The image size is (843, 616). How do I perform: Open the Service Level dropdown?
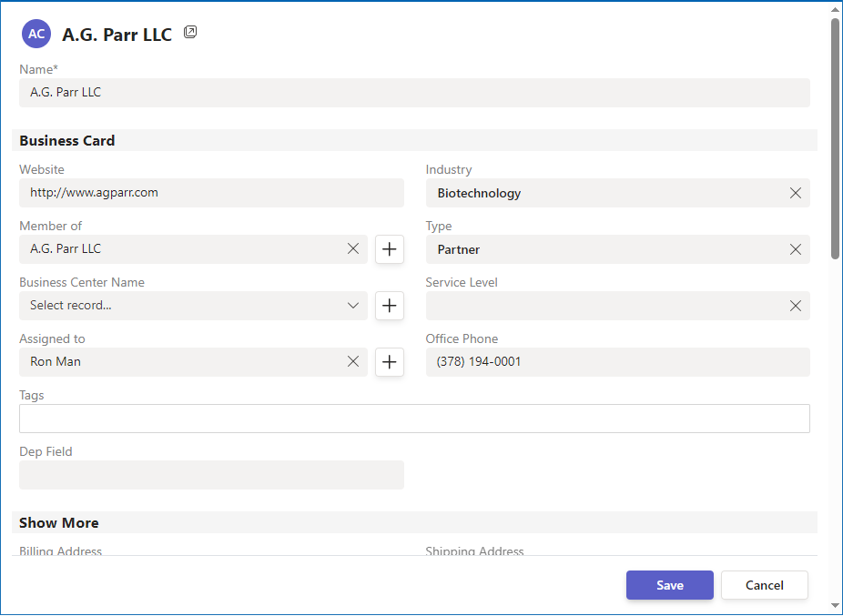coord(601,306)
